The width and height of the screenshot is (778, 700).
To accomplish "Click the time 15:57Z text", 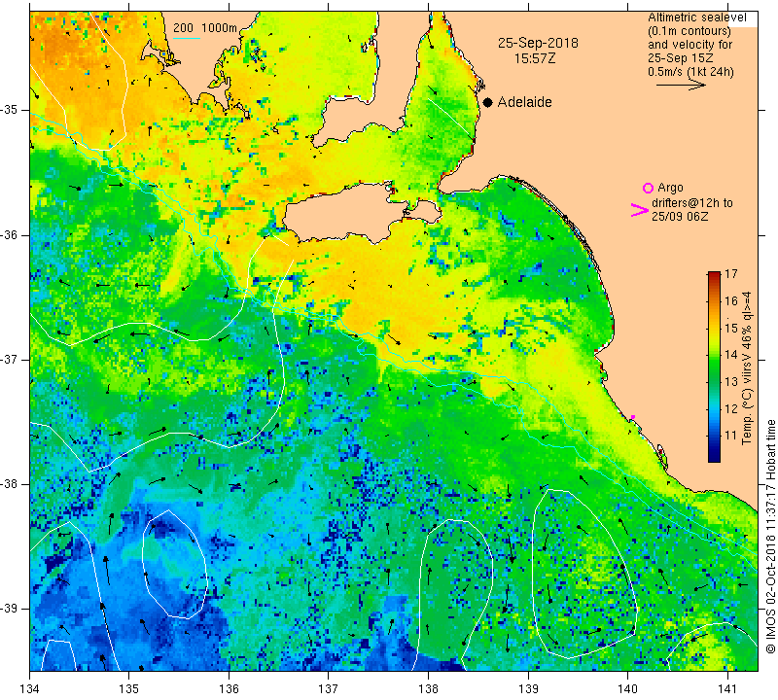I will [535, 58].
